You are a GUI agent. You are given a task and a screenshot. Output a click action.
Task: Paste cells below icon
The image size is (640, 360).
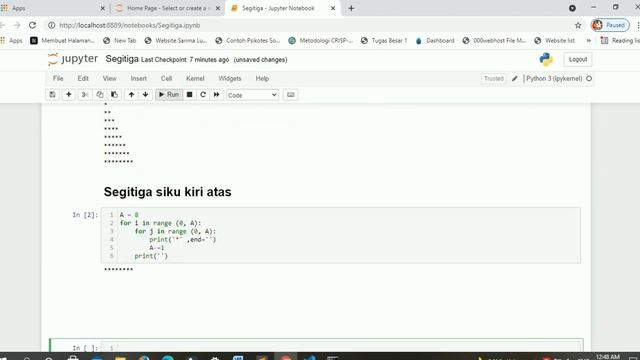tap(114, 95)
